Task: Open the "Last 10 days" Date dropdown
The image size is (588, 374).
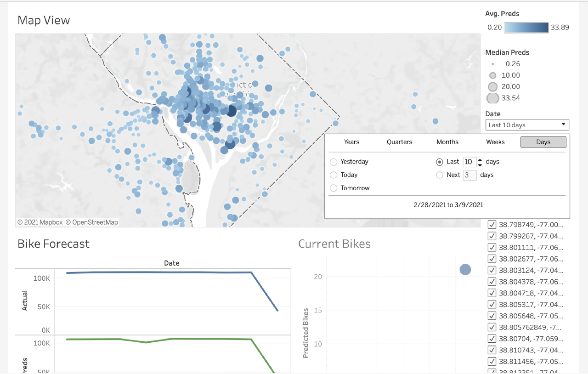Action: (x=526, y=125)
